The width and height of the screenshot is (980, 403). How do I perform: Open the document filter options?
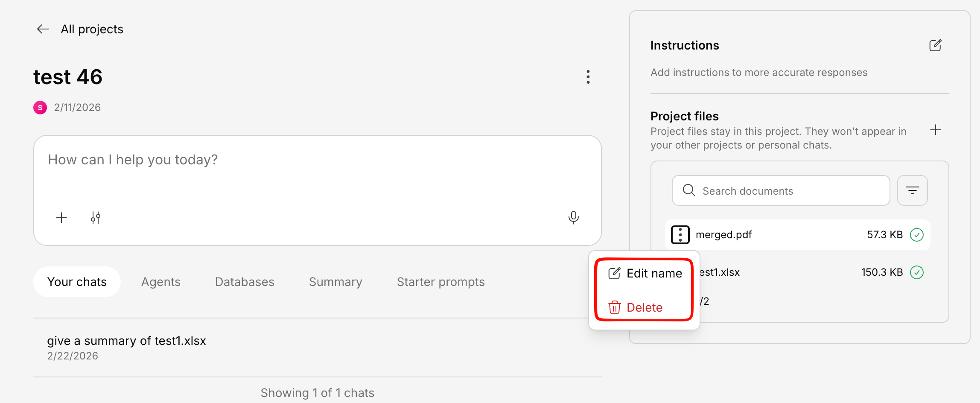click(912, 190)
